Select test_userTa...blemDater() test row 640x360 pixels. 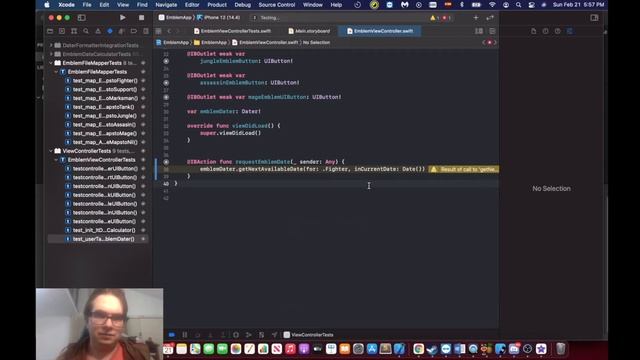click(x=98, y=239)
